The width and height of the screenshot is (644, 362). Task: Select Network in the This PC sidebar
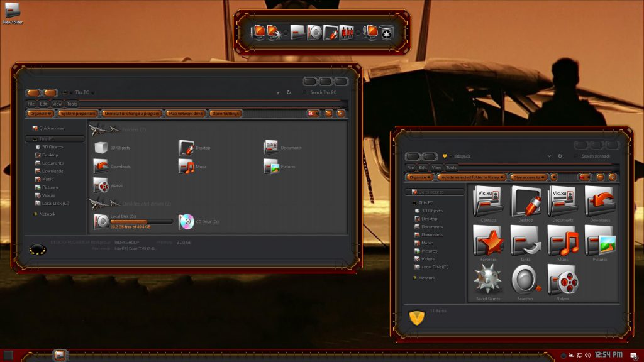(x=47, y=214)
